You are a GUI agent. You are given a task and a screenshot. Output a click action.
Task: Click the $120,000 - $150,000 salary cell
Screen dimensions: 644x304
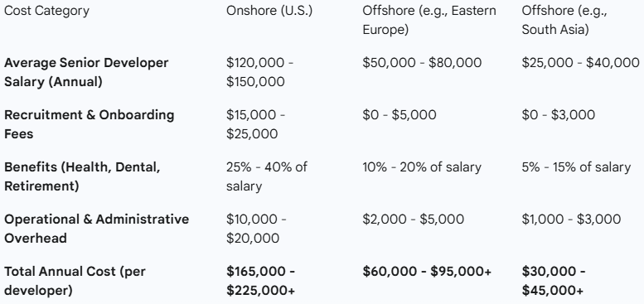click(260, 72)
